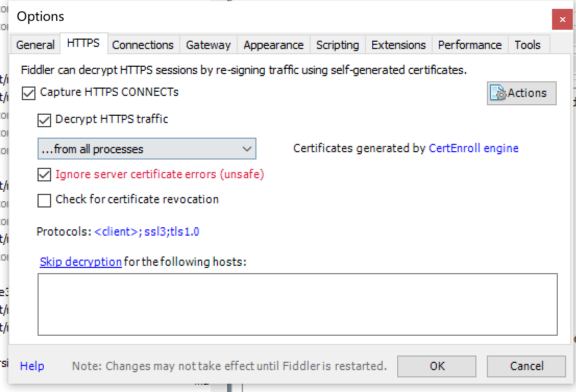Open the Connections tab
576x392 pixels.
pyautogui.click(x=142, y=45)
